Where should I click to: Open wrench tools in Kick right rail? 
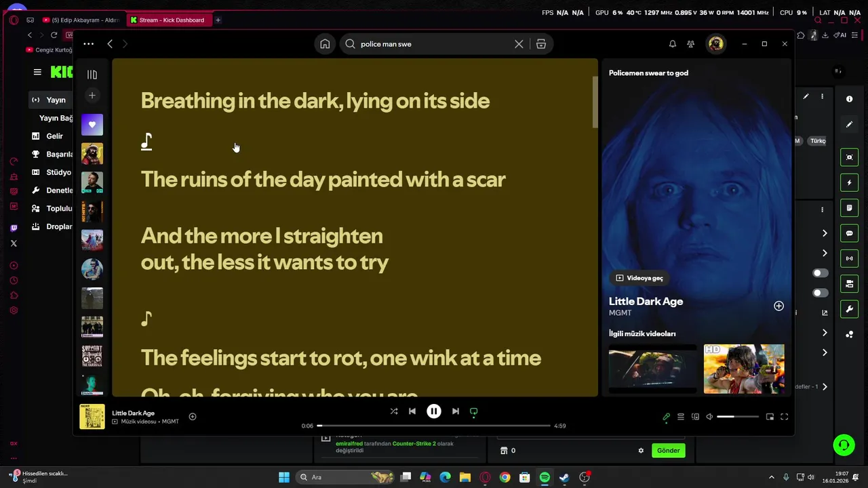[x=849, y=309]
